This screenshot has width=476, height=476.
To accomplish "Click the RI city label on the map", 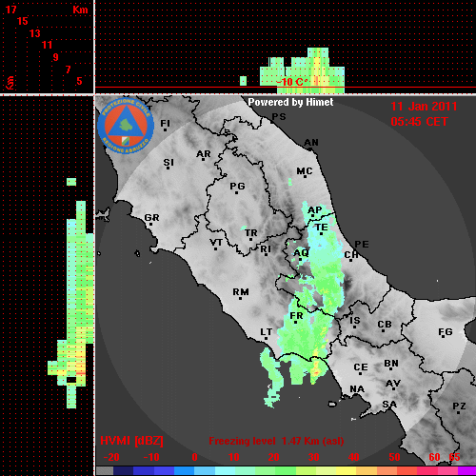I will (266, 249).
